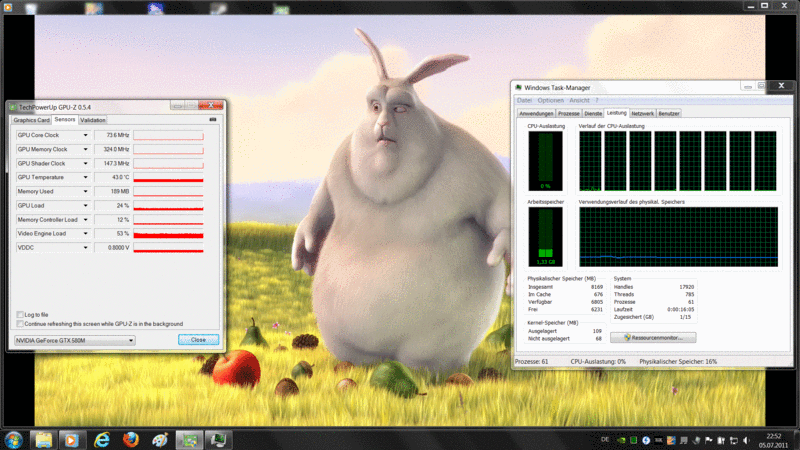The height and width of the screenshot is (450, 800).
Task: Switch to GPU-Z taskbar button
Action: [189, 439]
